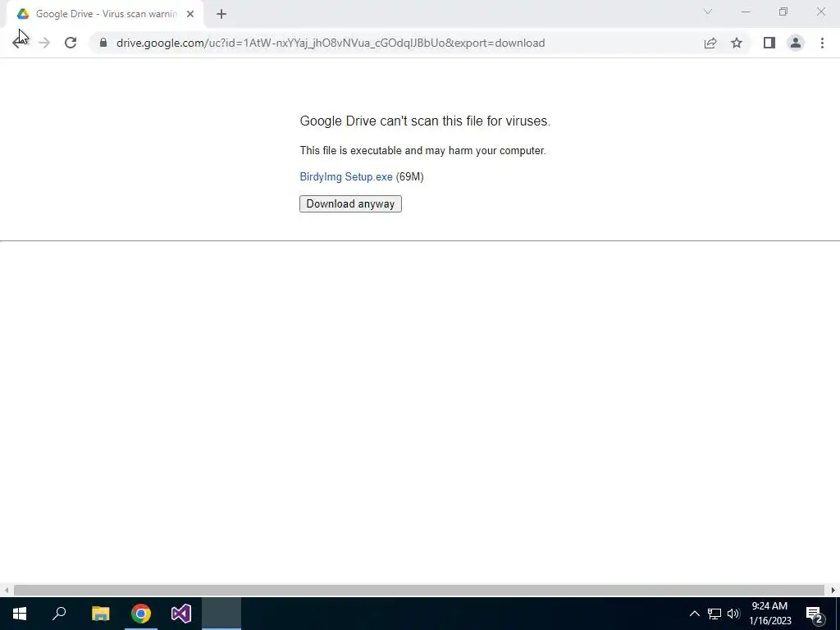Open a new tab with the plus button
Image resolution: width=840 pixels, height=630 pixels.
click(x=221, y=14)
